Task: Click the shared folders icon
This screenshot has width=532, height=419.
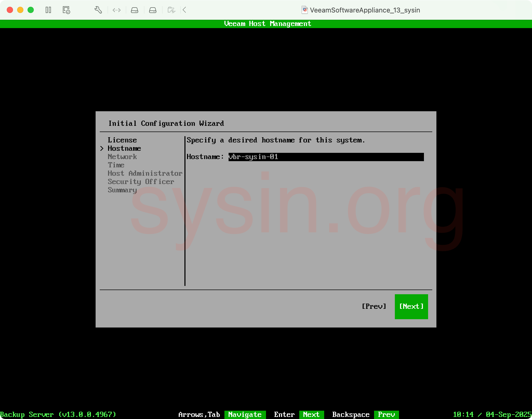Action: [x=171, y=10]
